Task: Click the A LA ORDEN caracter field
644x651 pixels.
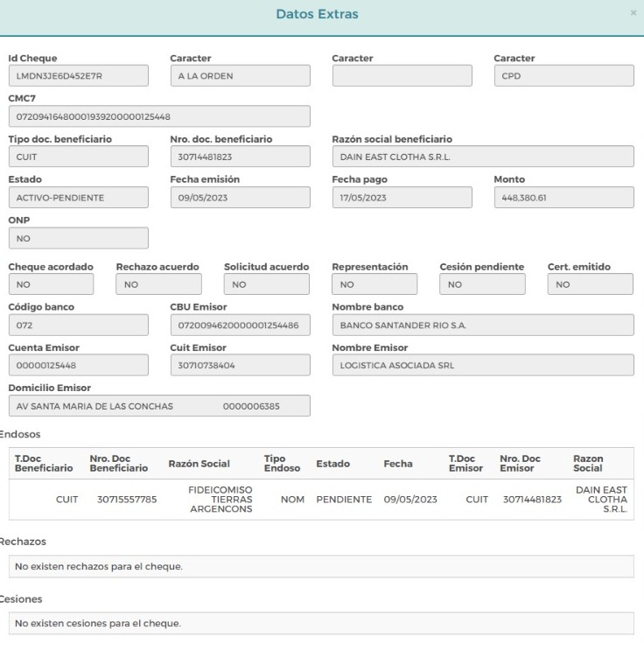Action: tap(241, 75)
